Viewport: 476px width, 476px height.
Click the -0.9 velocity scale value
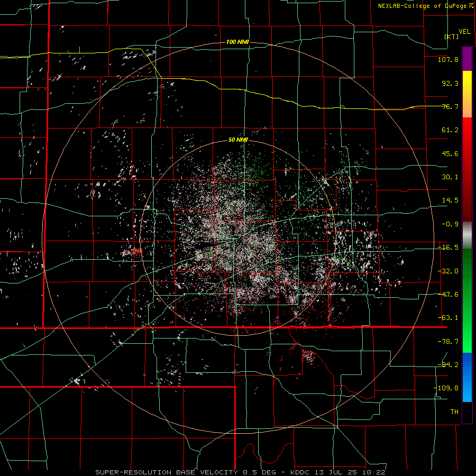tap(450, 224)
